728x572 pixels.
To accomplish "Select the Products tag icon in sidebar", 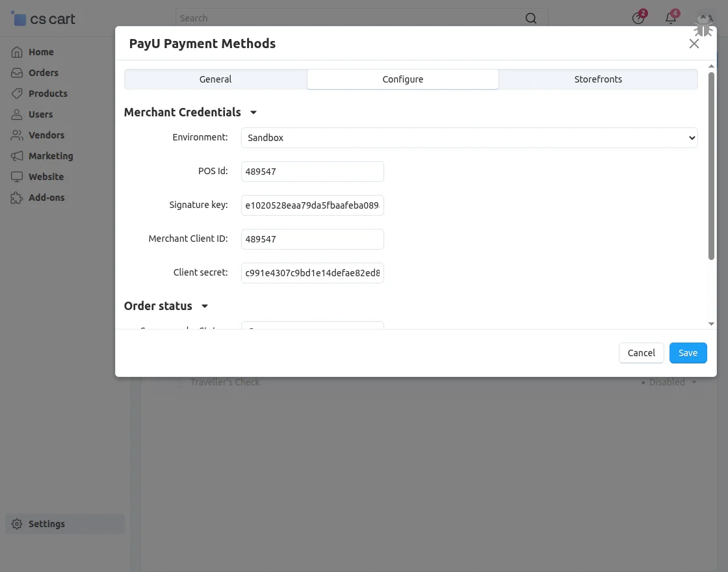I will point(16,93).
